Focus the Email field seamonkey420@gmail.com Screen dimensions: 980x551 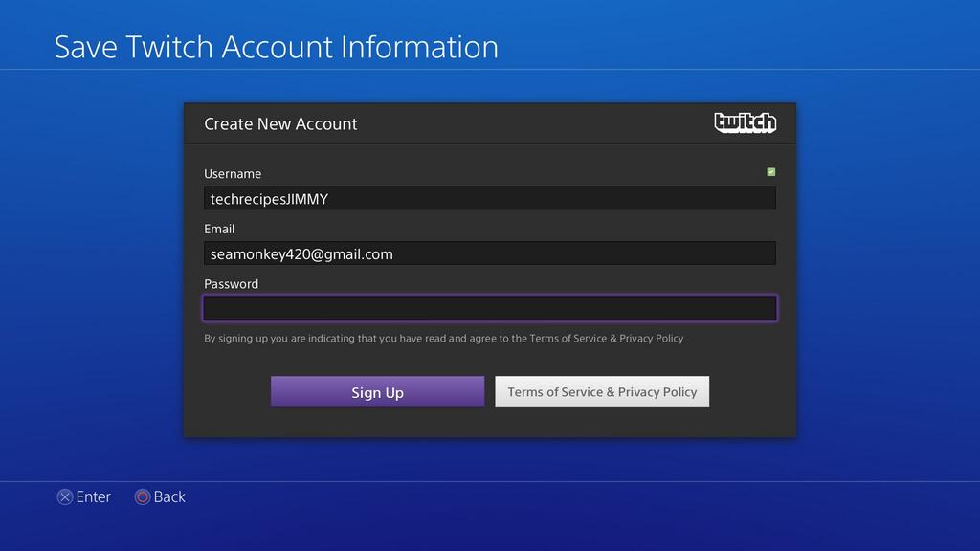[x=490, y=253]
